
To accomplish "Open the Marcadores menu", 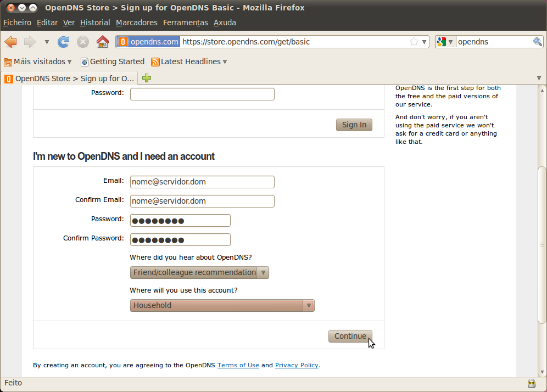I will pyautogui.click(x=136, y=23).
